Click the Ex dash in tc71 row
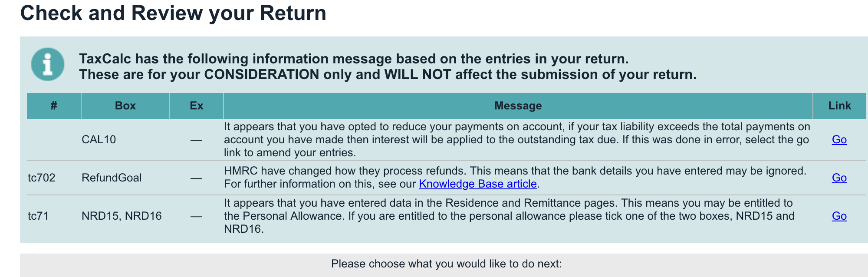The height and width of the screenshot is (277, 868). [196, 216]
